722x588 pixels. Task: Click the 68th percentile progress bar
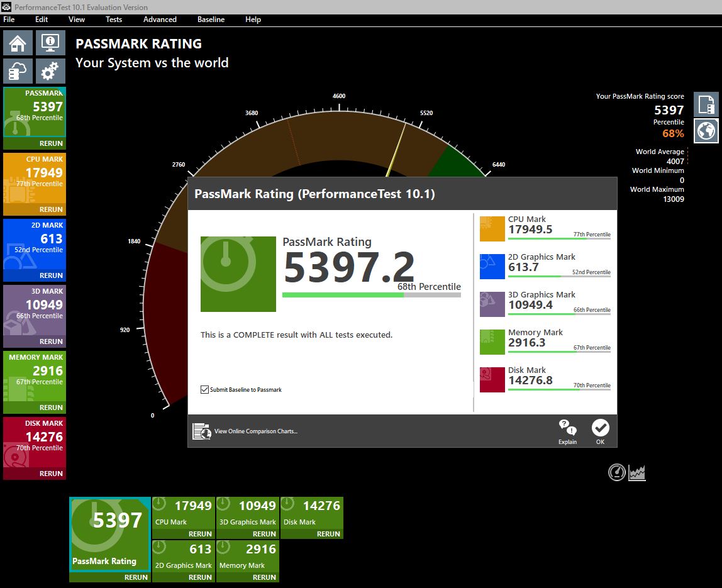(x=372, y=295)
